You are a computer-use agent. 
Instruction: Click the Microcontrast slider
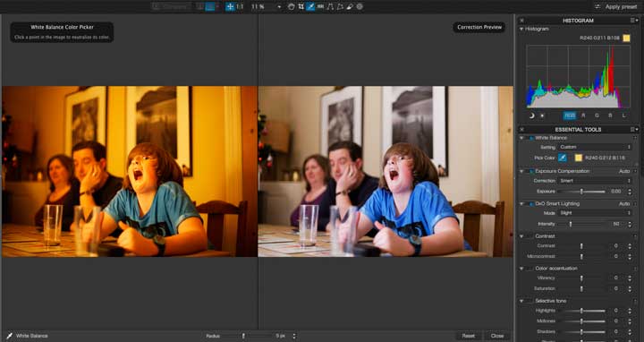[581, 256]
